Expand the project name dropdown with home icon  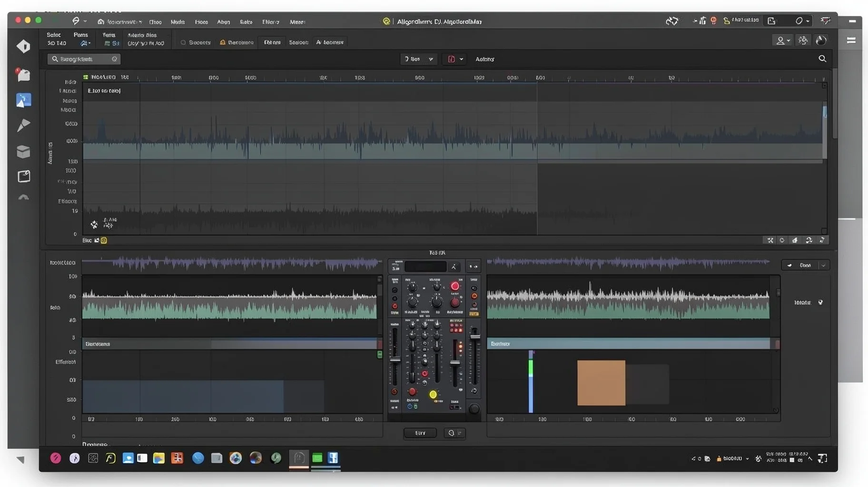[x=119, y=22]
